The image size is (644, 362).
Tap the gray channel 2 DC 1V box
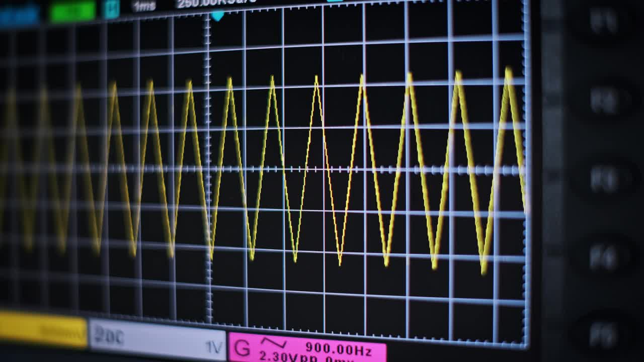(157, 340)
